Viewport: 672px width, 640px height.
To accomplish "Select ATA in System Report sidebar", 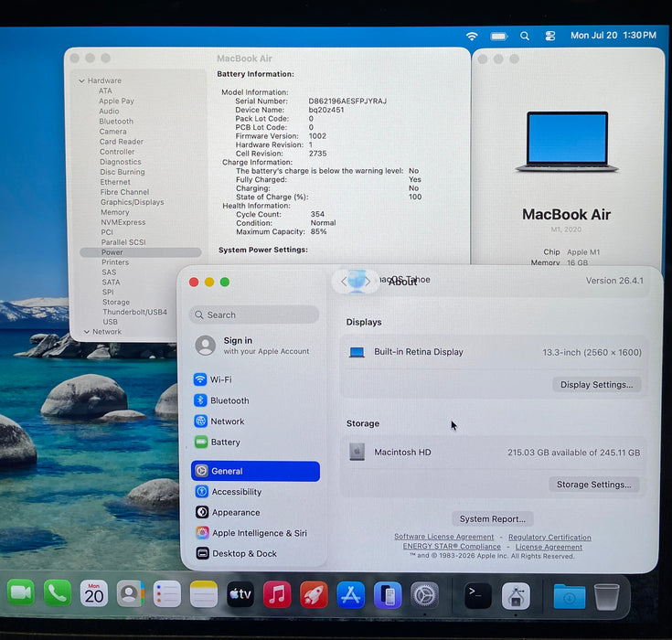I will [x=105, y=91].
